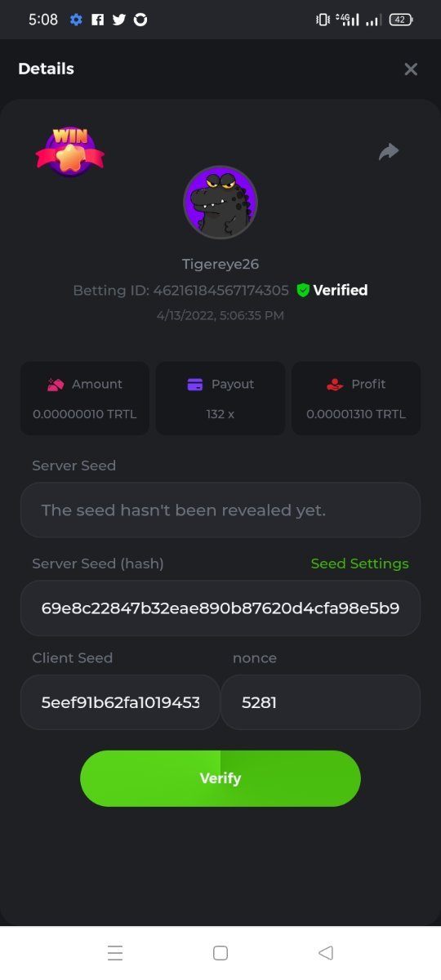
Task: Select the red Profit icon
Action: 334,384
